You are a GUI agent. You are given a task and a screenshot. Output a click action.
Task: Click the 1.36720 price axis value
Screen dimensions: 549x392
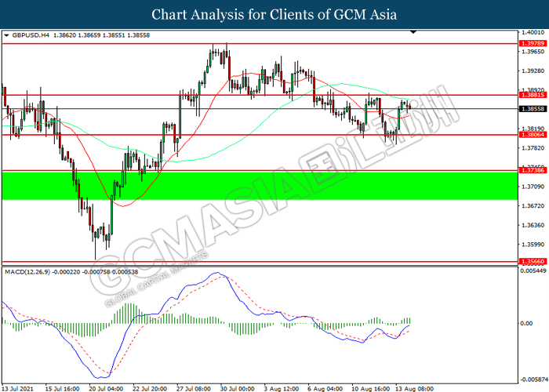click(533, 205)
